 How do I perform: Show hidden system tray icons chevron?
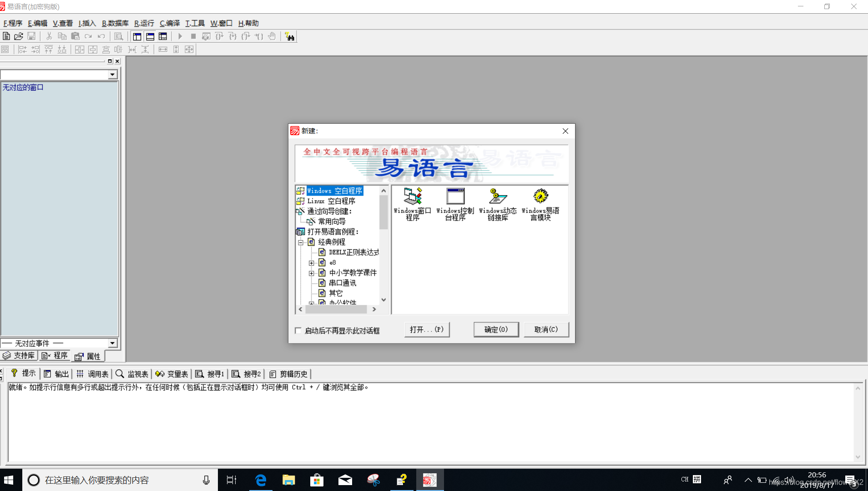point(748,480)
